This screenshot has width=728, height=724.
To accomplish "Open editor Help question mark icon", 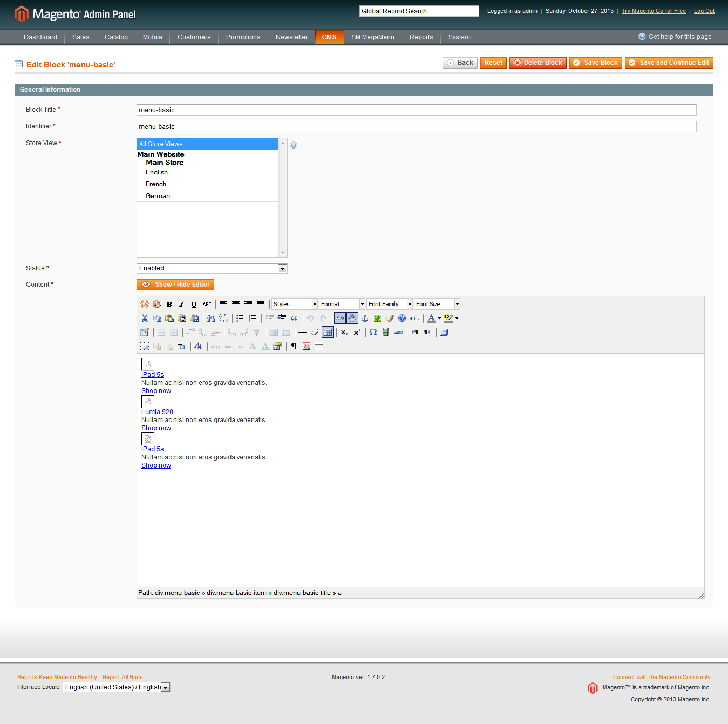I will point(402,319).
